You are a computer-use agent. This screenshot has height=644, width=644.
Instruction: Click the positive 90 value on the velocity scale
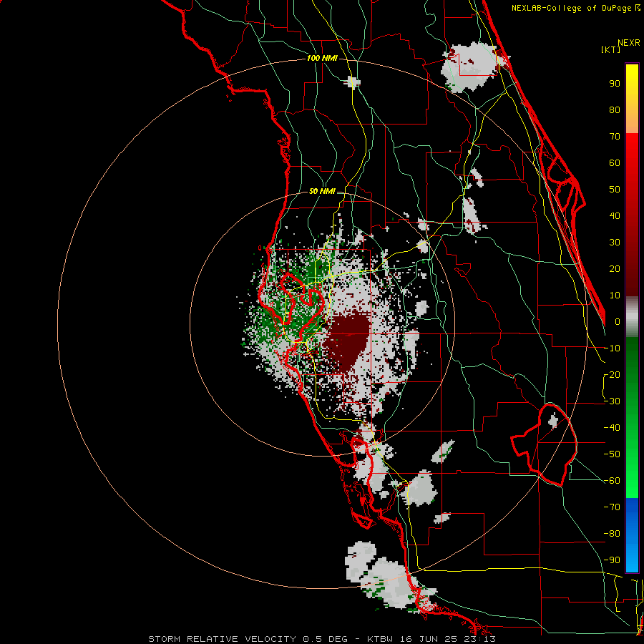[615, 84]
